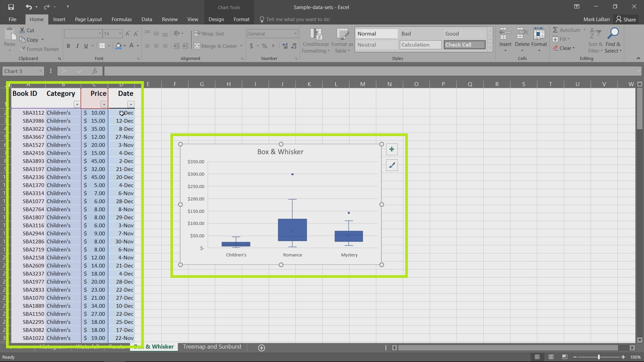Screen dimensions: 644x362
Task: Click the chart Style button
Action: [x=391, y=165]
